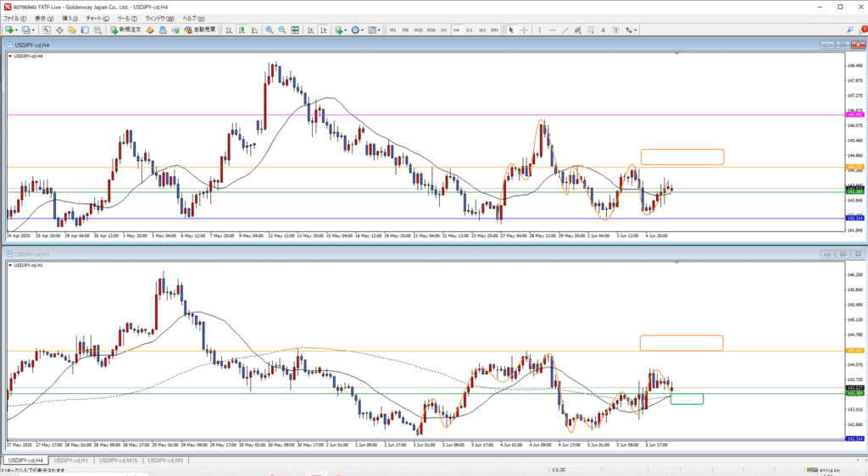Select the Fibonacci retracement tool
868x476 pixels.
[x=591, y=30]
